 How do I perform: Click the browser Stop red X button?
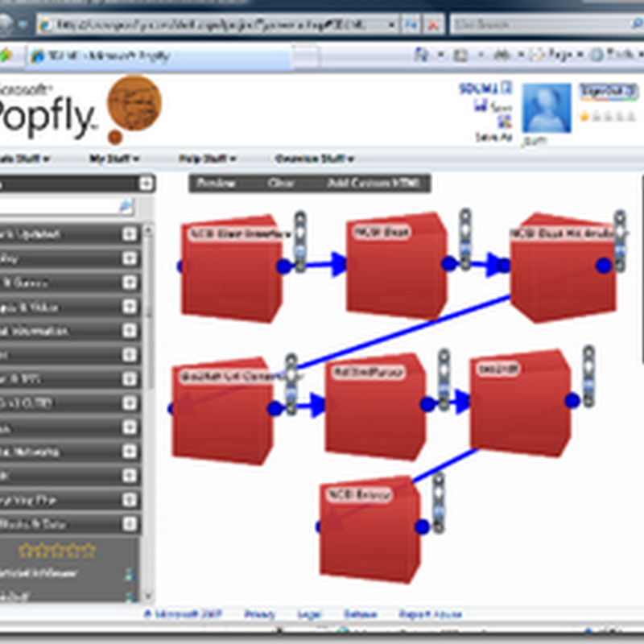click(433, 26)
